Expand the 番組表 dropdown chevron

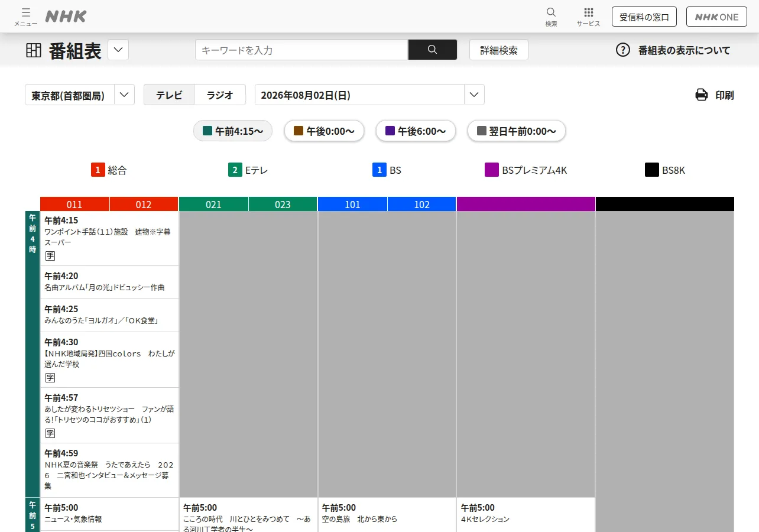point(118,50)
